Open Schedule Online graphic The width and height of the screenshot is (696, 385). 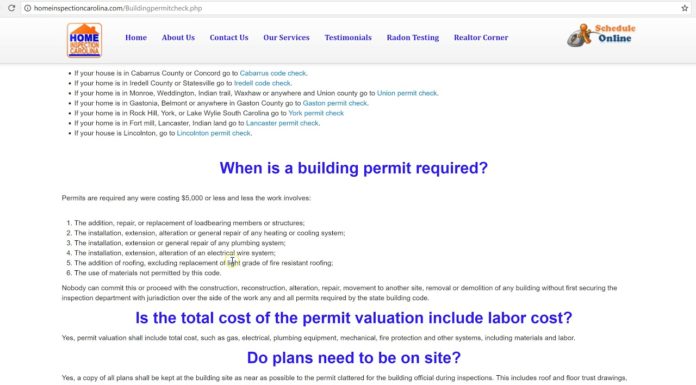[601, 35]
